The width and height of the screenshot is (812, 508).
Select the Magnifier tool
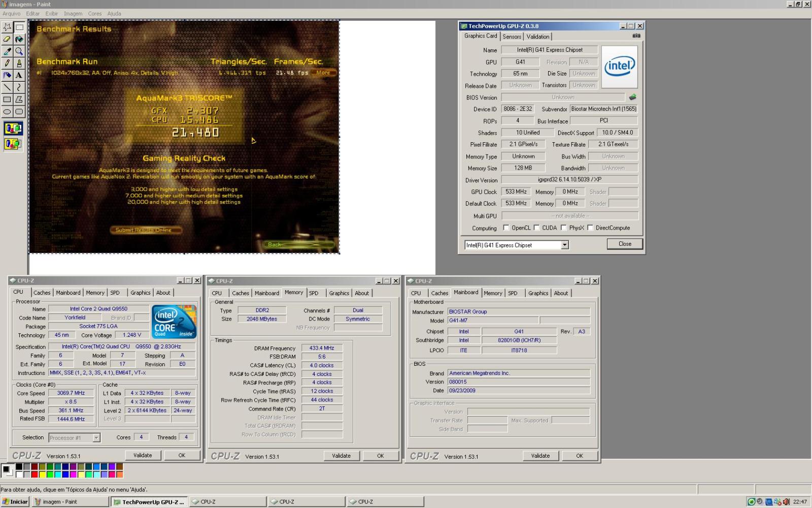click(19, 51)
